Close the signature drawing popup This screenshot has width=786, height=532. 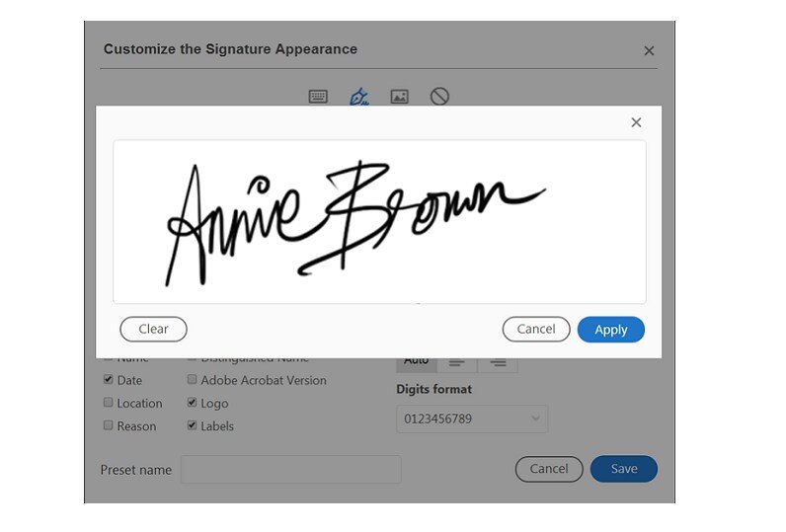point(636,122)
